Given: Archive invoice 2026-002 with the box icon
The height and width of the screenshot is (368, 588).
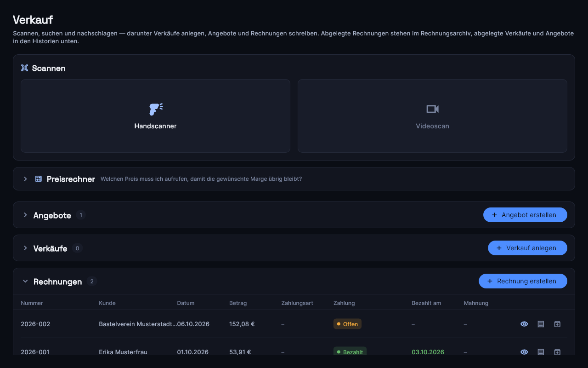Looking at the screenshot, I should (557, 324).
